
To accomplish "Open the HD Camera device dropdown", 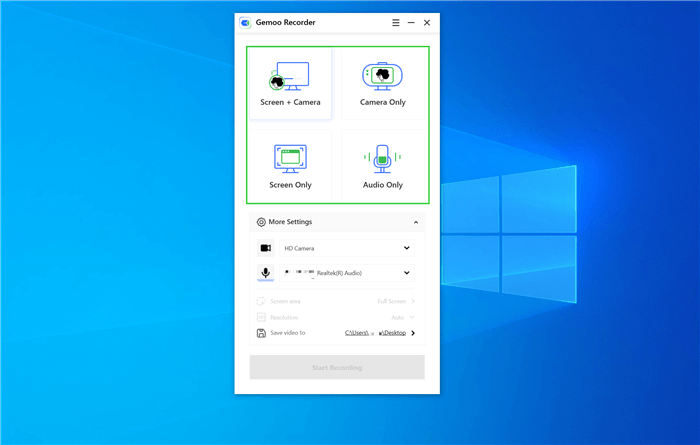I will [x=346, y=248].
